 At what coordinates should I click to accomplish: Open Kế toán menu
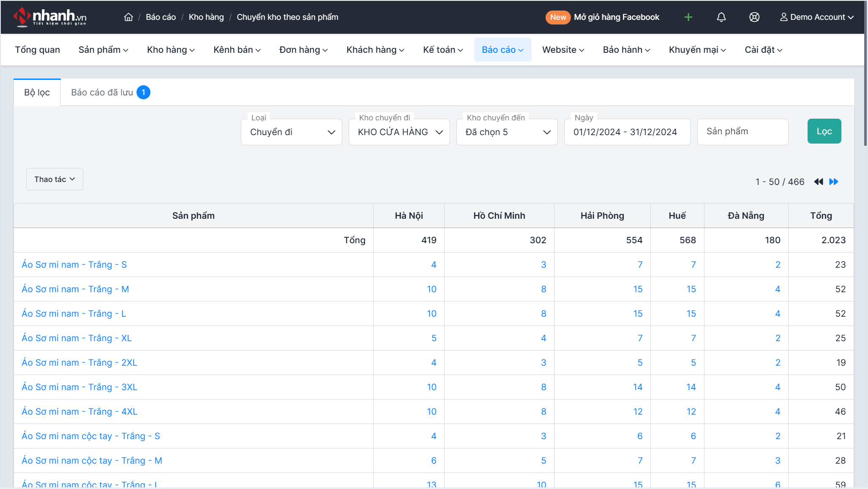click(443, 50)
